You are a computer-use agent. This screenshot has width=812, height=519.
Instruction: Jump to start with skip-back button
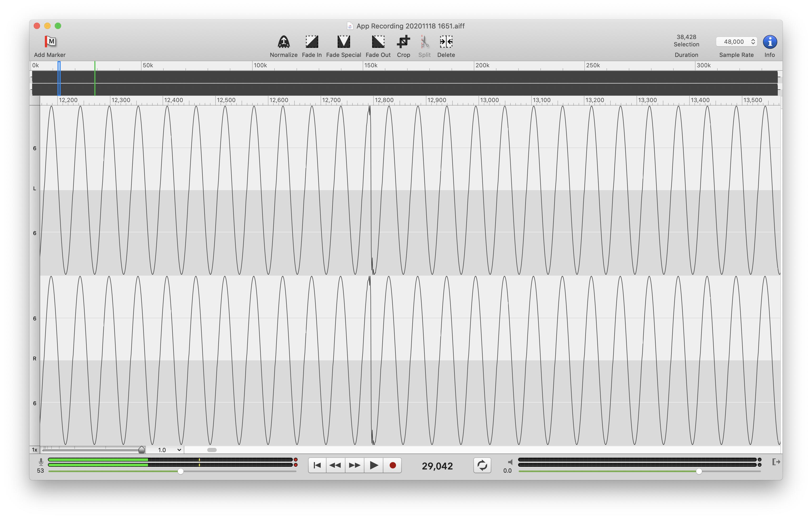point(317,465)
